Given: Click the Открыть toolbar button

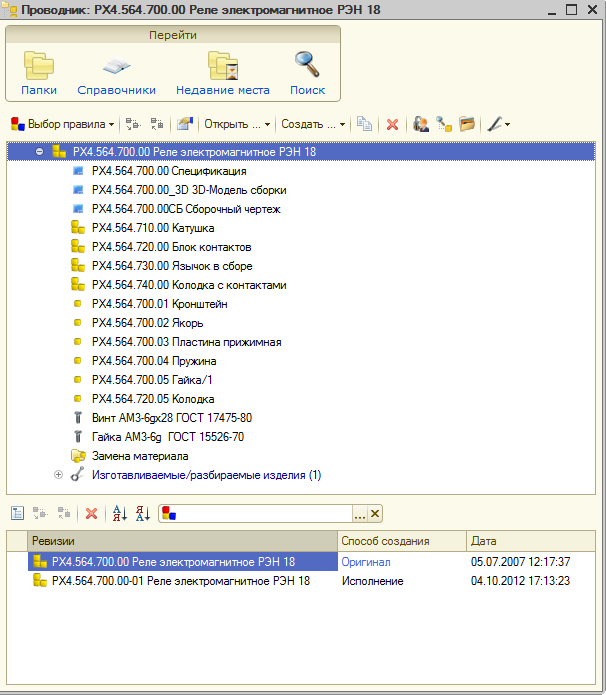Looking at the screenshot, I should [236, 125].
